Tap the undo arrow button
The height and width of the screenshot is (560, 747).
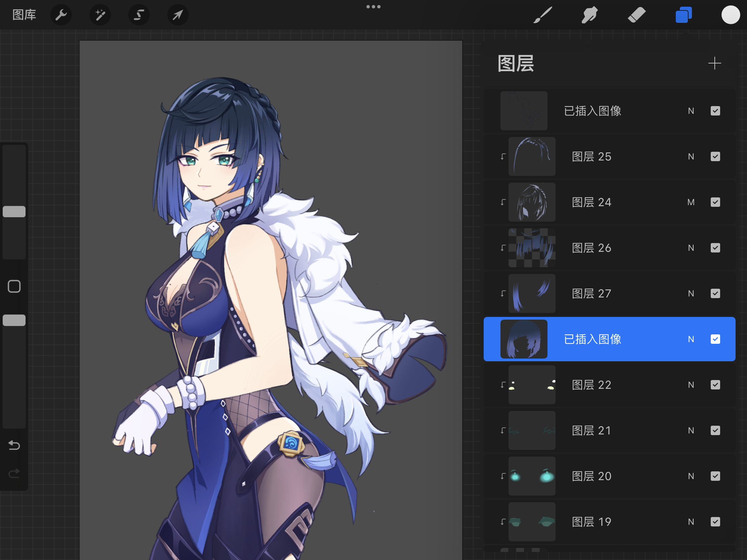[x=14, y=446]
